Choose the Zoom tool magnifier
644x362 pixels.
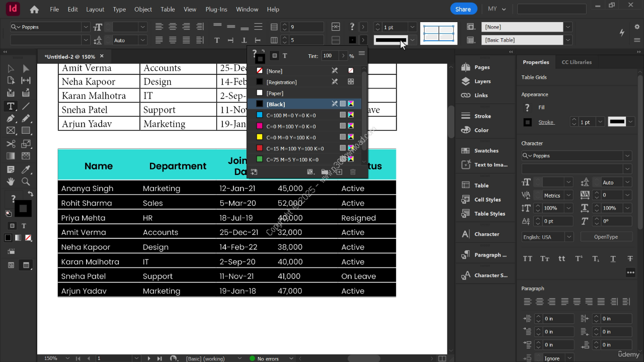26,182
